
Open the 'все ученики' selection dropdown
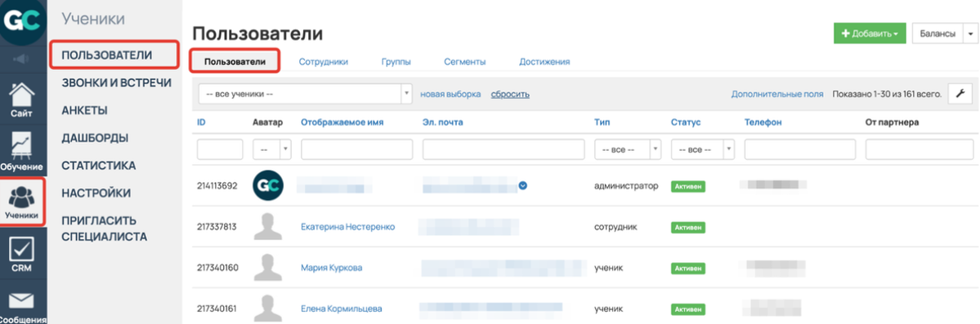(305, 94)
